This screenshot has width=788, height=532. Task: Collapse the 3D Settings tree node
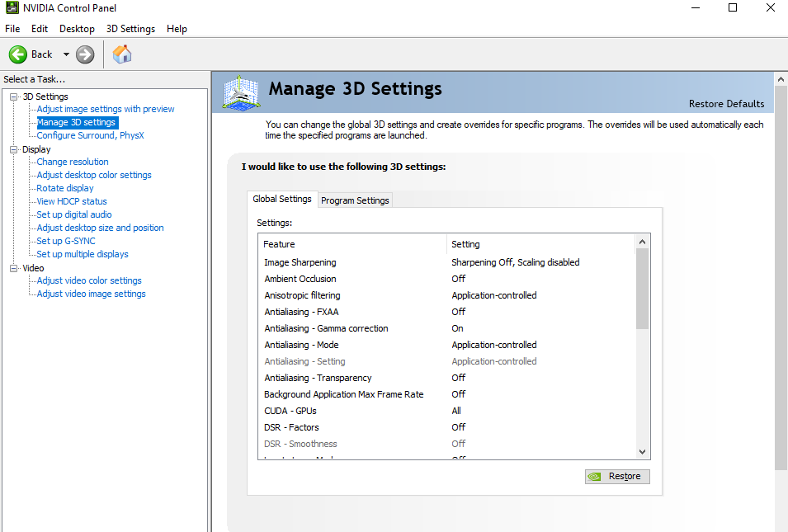(14, 97)
